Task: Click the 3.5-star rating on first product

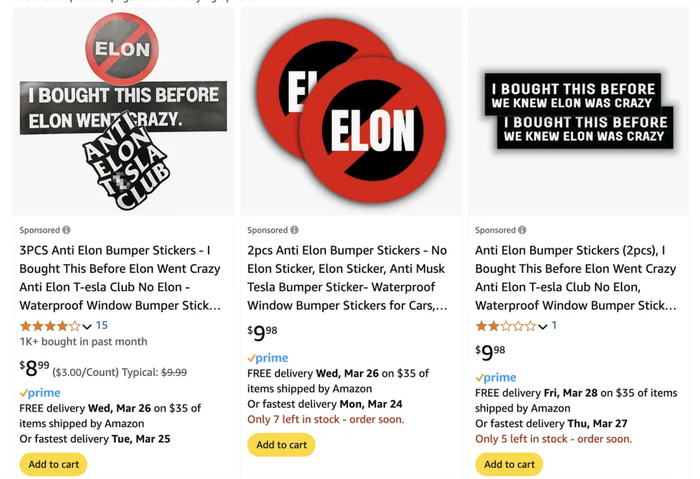Action: pyautogui.click(x=49, y=325)
